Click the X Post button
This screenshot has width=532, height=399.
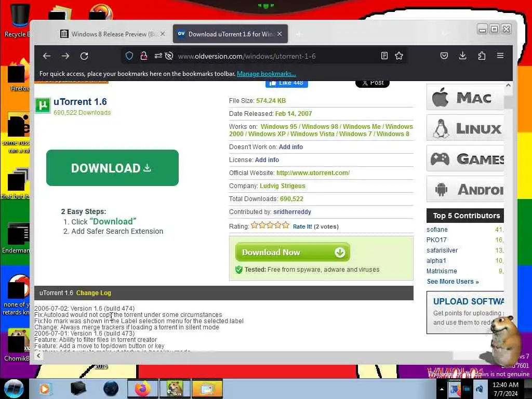pyautogui.click(x=372, y=83)
